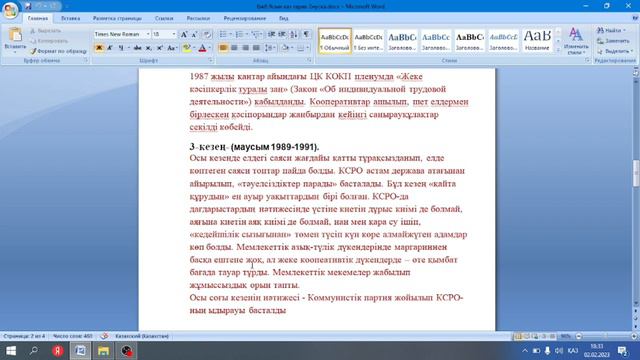Switch to the Разметка страницы tab
Image resolution: width=640 pixels, height=360 pixels.
[x=117, y=18]
